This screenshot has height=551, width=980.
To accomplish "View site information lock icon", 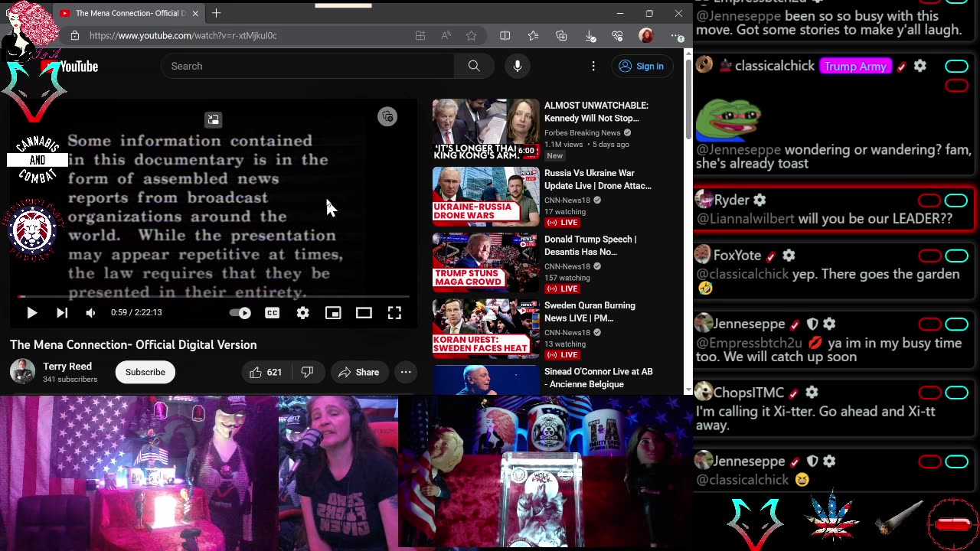I will tap(74, 35).
